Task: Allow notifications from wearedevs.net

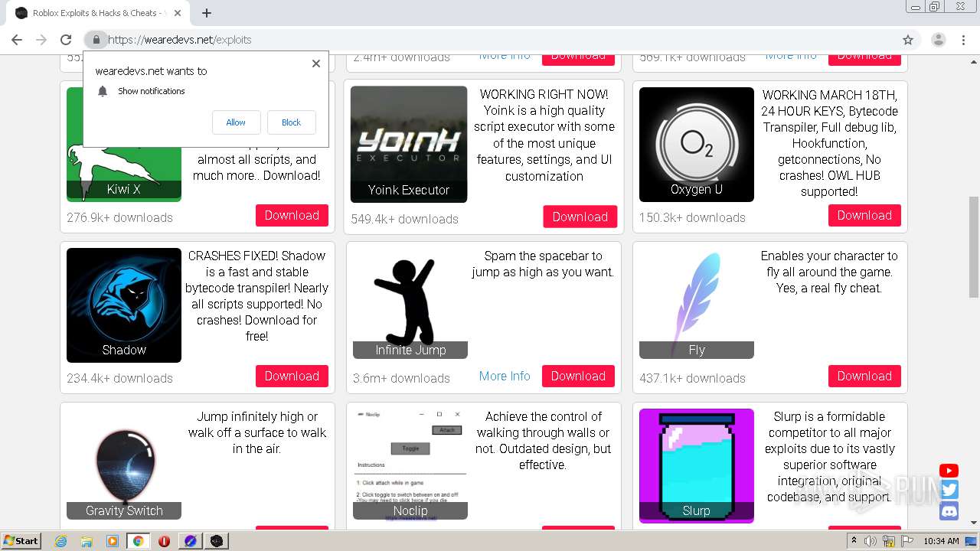Action: [x=236, y=122]
